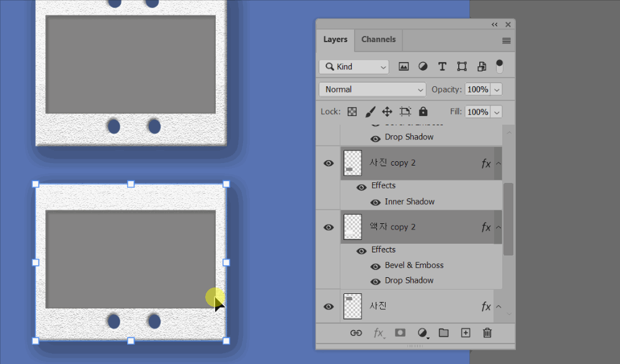Click layers list scroll up arrow

tap(509, 133)
